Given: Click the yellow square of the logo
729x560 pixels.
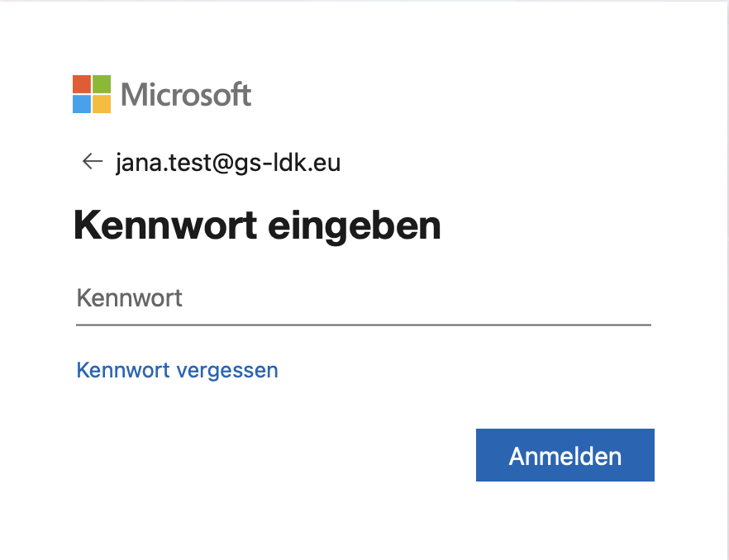Looking at the screenshot, I should (x=102, y=104).
